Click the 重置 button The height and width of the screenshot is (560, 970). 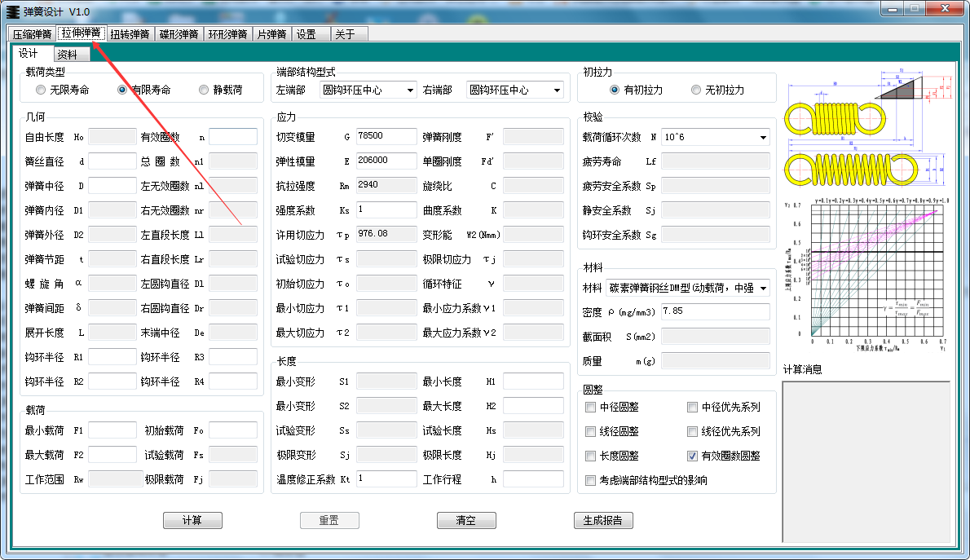point(329,520)
